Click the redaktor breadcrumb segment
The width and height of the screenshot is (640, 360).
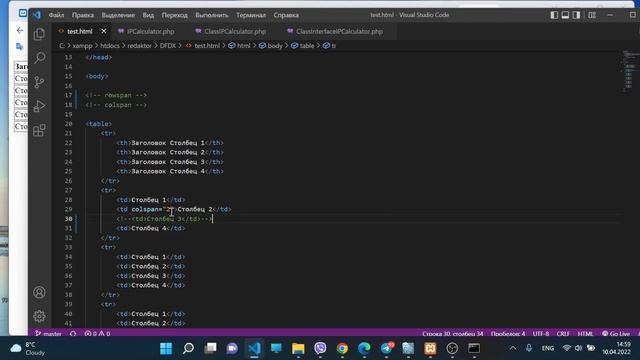coord(139,46)
